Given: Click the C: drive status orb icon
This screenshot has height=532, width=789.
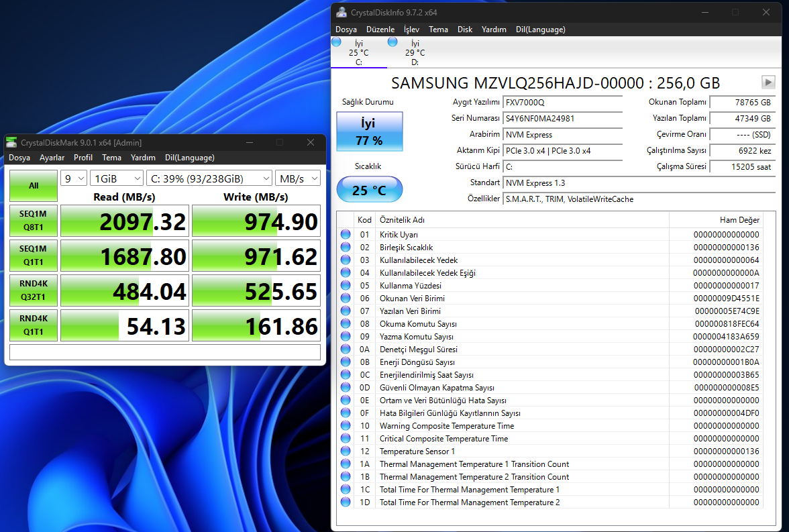Looking at the screenshot, I should click(x=337, y=42).
